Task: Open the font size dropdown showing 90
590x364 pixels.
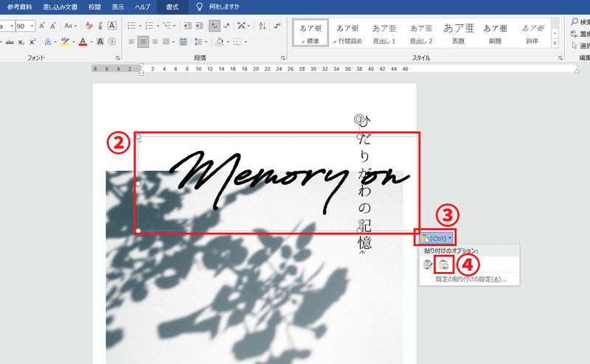Action: tap(32, 26)
